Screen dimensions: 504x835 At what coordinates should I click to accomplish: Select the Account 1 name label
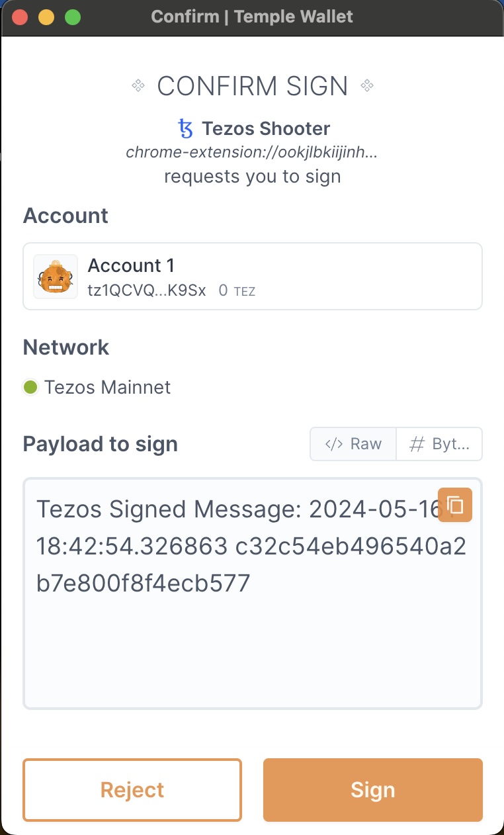coord(131,265)
